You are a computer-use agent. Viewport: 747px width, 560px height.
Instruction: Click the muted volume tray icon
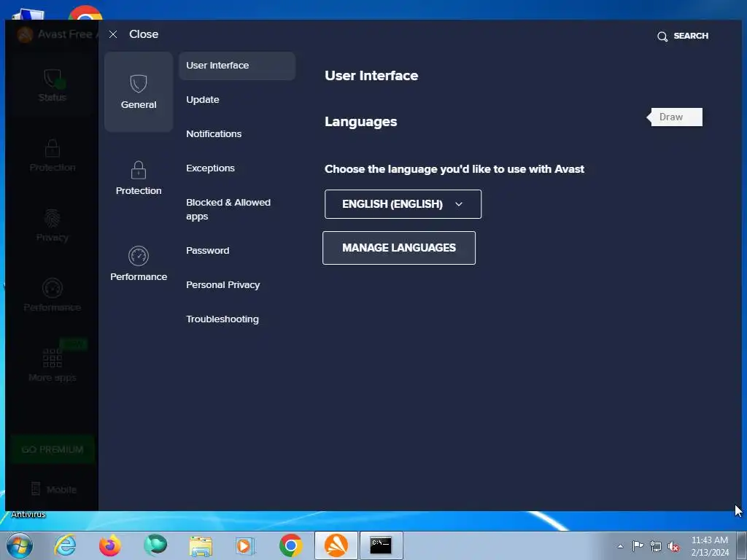(673, 547)
